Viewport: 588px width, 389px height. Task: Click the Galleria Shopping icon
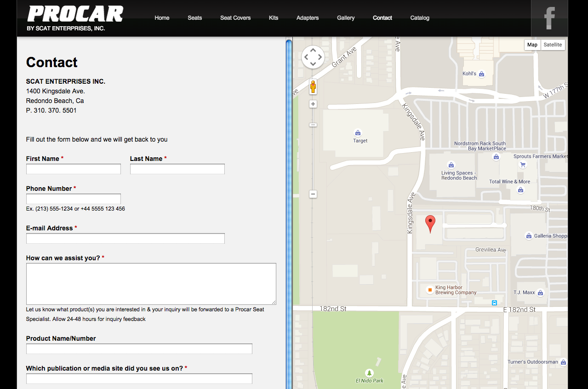pyautogui.click(x=529, y=236)
